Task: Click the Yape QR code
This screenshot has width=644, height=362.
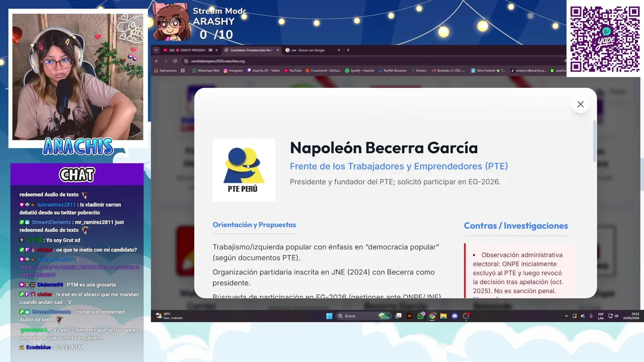Action: pyautogui.click(x=604, y=39)
